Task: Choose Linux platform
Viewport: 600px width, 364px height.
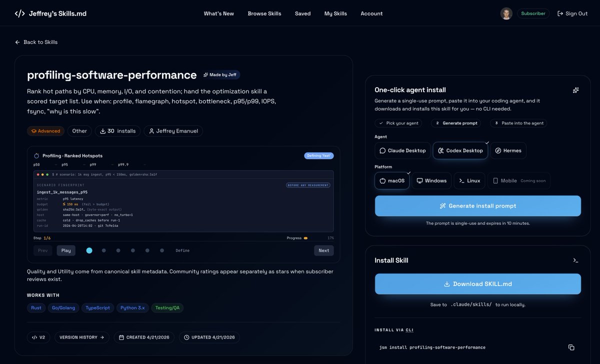Action: click(469, 180)
